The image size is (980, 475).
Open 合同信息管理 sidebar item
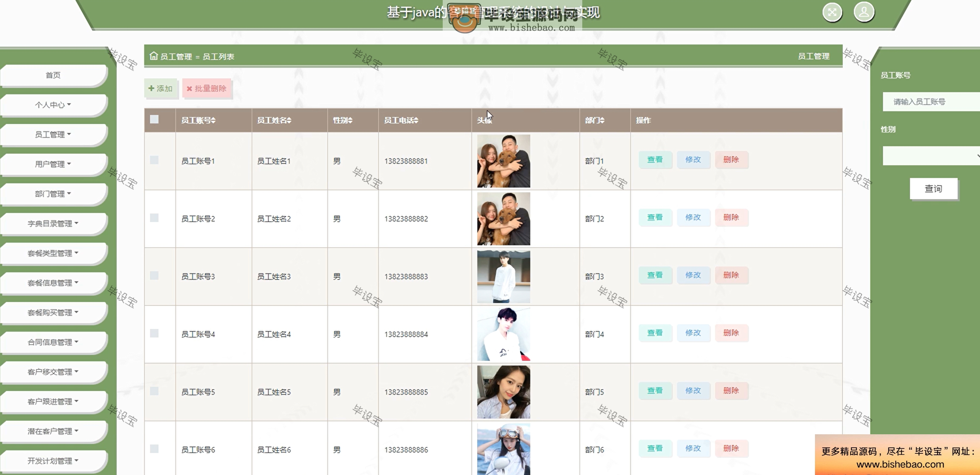click(x=53, y=342)
